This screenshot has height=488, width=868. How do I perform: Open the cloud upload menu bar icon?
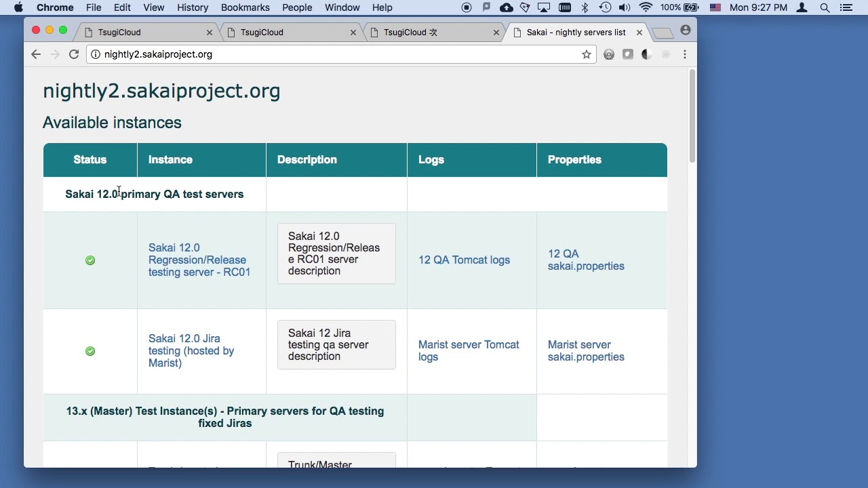pyautogui.click(x=507, y=7)
